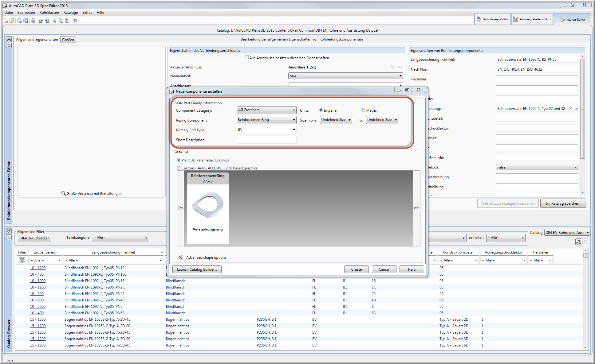This screenshot has width=595, height=364.
Task: Click the question mark help icon
Action: [x=75, y=21]
